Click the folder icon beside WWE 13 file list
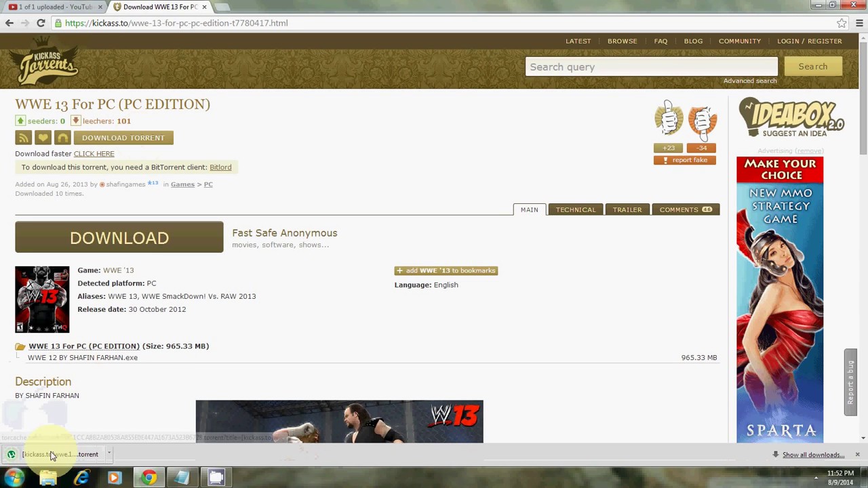This screenshot has width=868, height=488. click(20, 346)
